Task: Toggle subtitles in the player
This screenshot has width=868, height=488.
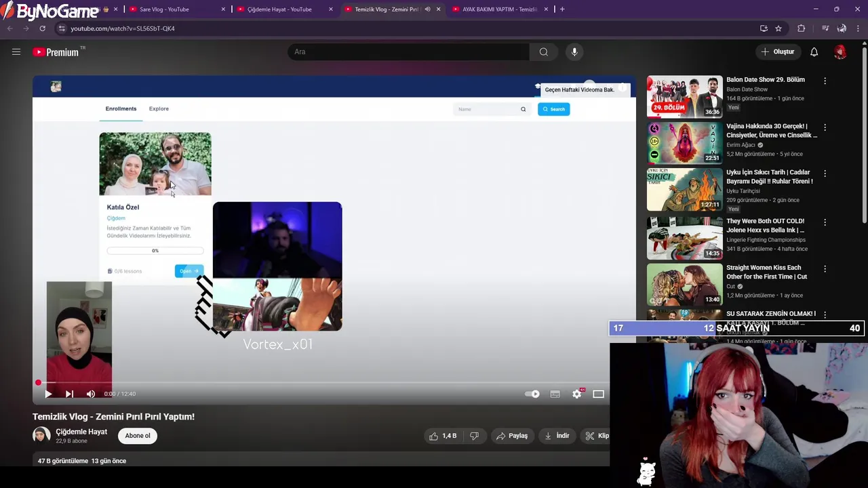Action: tap(555, 394)
